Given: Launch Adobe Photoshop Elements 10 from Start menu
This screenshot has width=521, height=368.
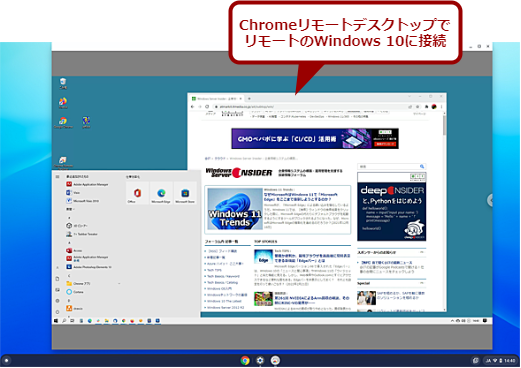Looking at the screenshot, I should pos(89,267).
